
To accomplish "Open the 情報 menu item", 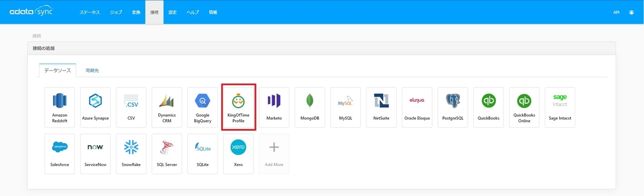I will click(213, 12).
